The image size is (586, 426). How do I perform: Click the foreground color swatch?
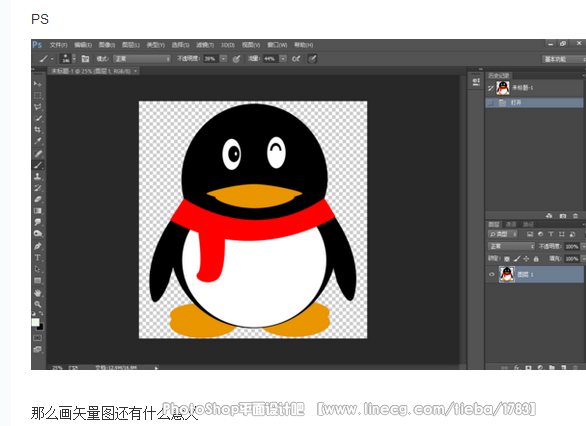[35, 322]
